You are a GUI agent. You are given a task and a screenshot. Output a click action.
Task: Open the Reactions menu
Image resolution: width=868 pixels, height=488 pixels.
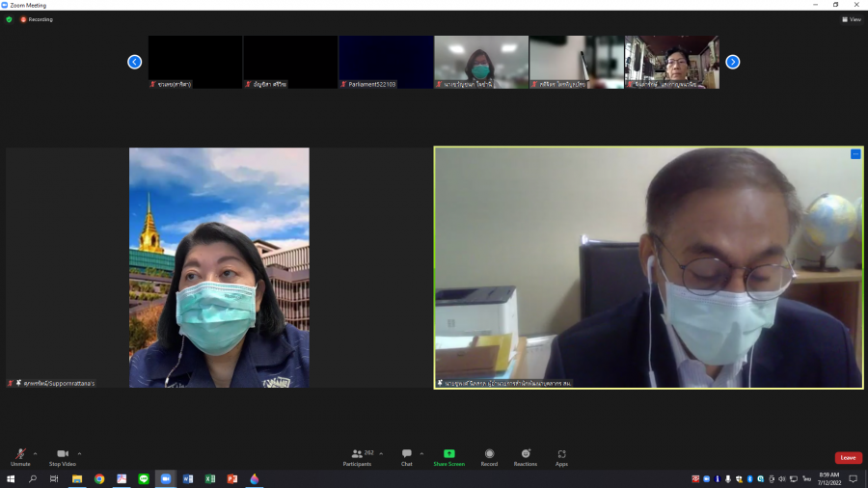[526, 455]
